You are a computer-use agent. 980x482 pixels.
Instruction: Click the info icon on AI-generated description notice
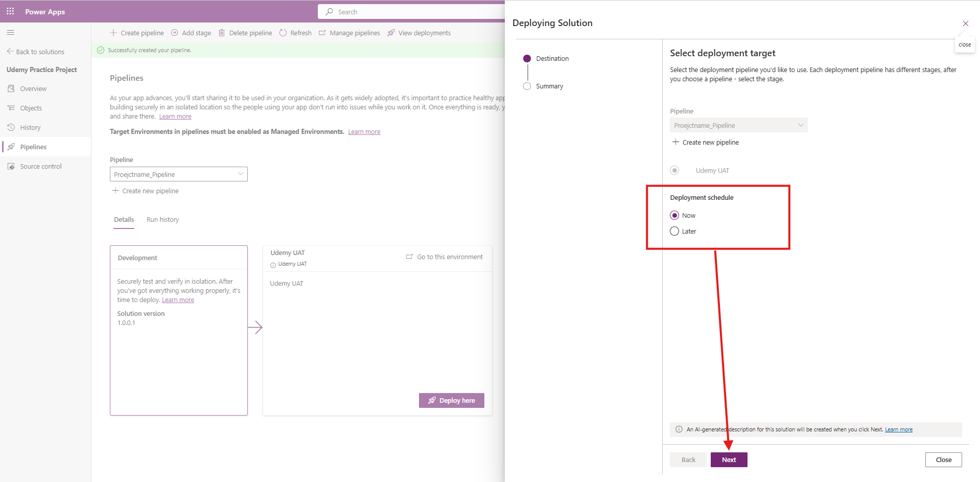(x=679, y=429)
